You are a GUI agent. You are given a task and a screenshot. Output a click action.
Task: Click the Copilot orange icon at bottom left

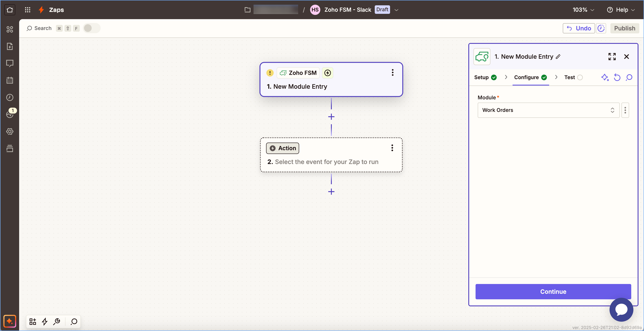point(10,321)
